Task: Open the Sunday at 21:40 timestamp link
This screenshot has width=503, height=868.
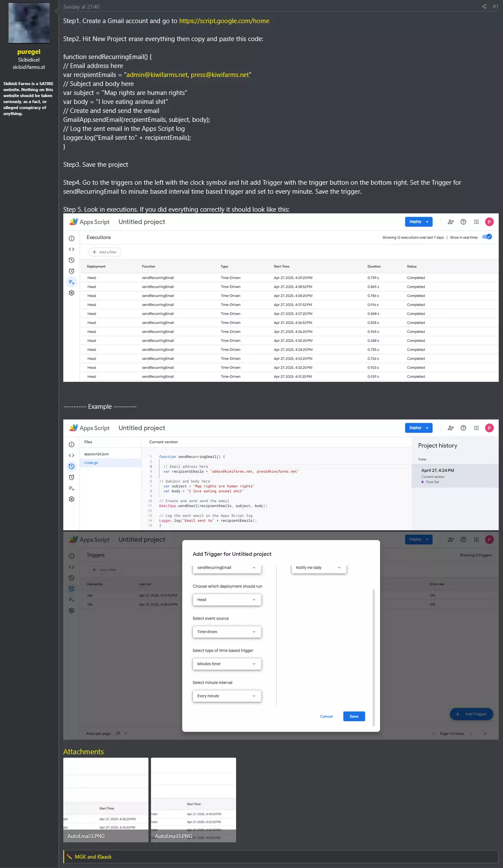Action: [81, 7]
